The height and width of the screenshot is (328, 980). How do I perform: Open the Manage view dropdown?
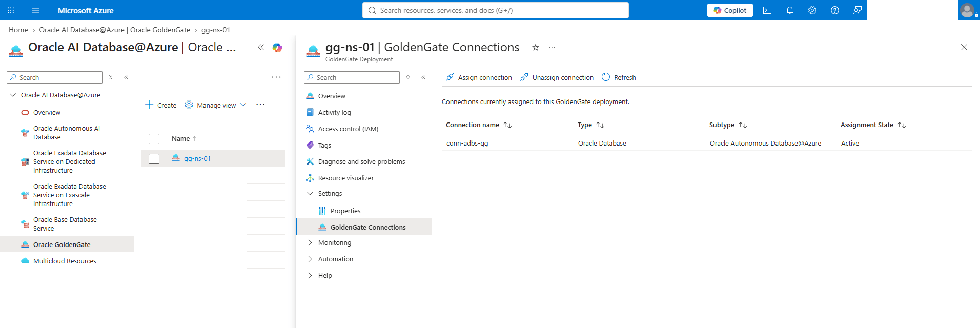tap(216, 105)
